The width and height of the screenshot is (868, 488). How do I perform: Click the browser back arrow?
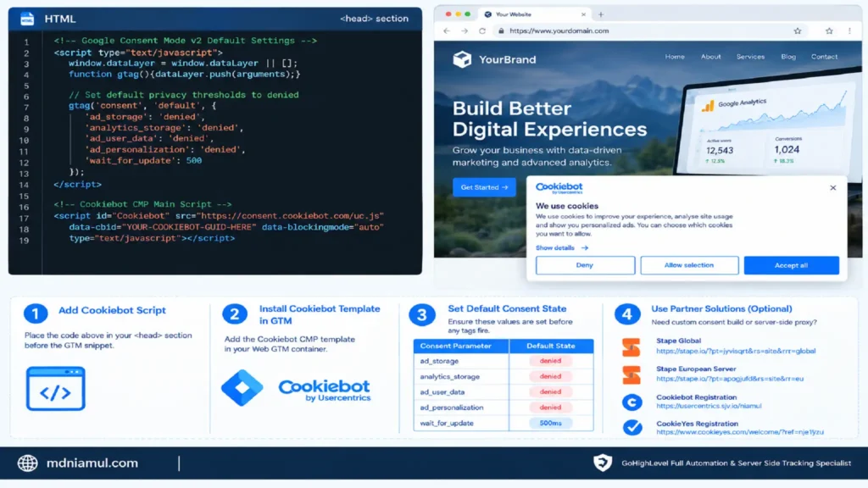pyautogui.click(x=447, y=31)
